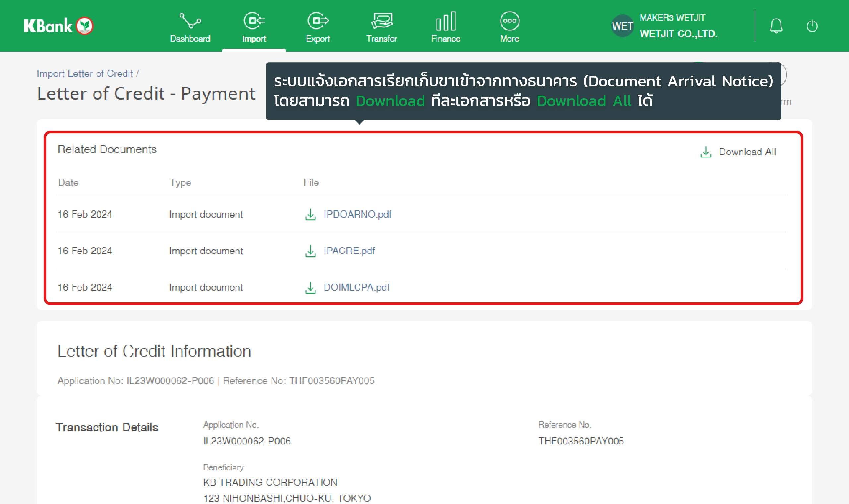849x504 pixels.
Task: Click the KBank logo
Action: [x=58, y=26]
